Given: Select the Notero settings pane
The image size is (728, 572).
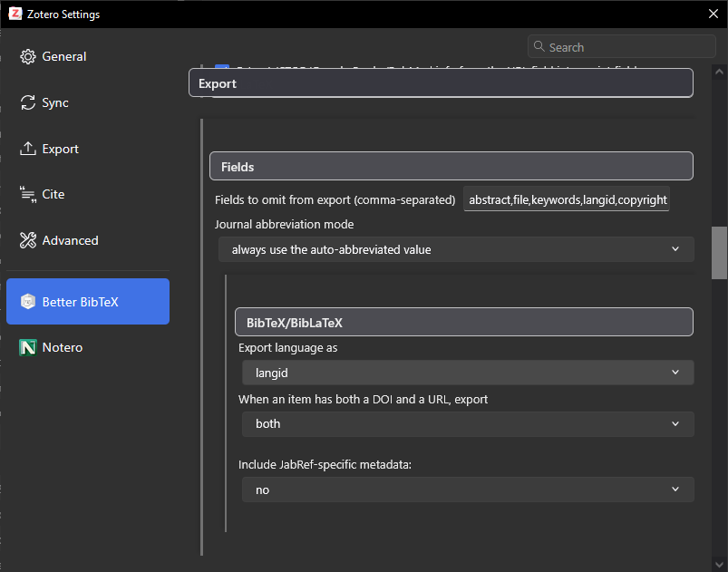Looking at the screenshot, I should 88,347.
